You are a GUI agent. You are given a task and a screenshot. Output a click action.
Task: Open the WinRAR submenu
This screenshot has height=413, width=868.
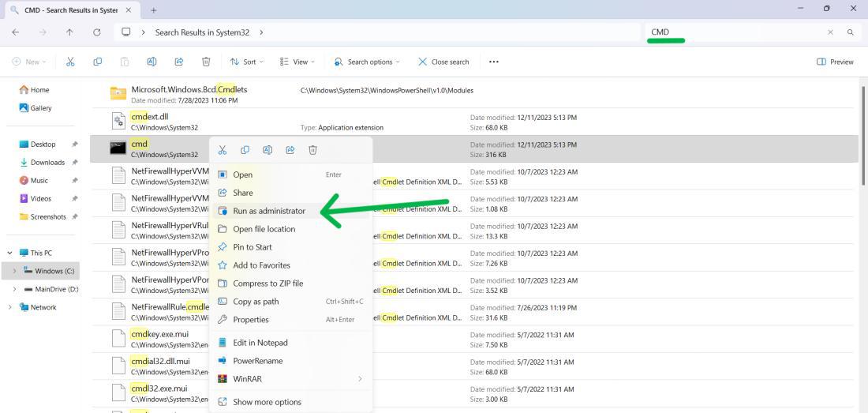point(290,379)
